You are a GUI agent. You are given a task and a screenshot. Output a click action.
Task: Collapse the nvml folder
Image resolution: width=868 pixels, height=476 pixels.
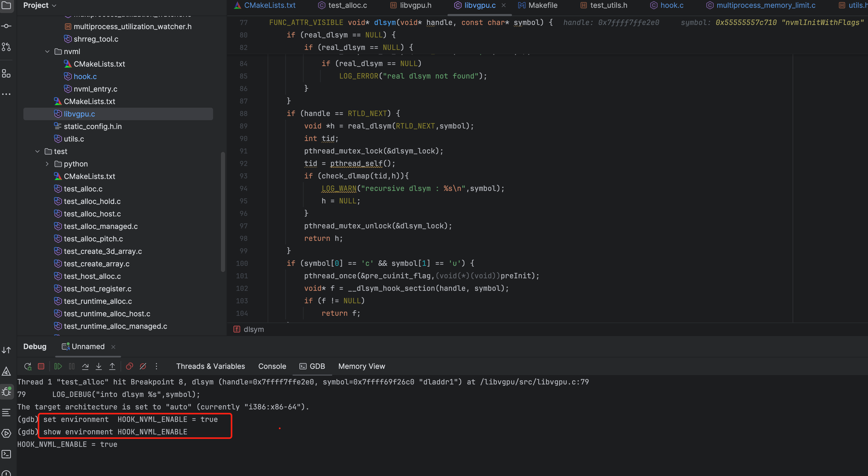pos(47,52)
